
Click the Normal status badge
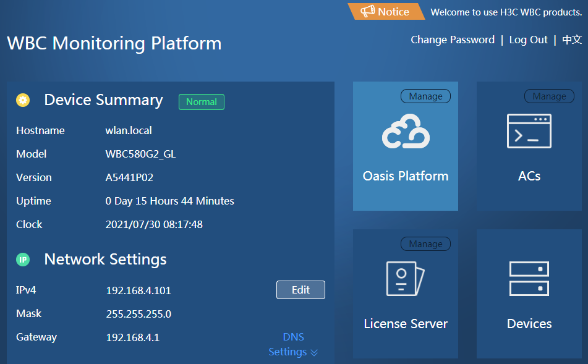coord(202,102)
